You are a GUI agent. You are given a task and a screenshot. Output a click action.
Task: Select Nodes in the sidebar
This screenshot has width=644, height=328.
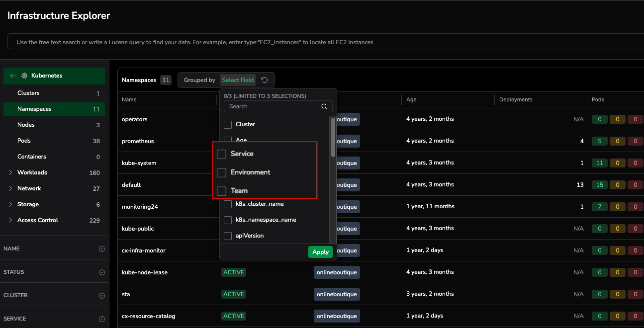click(26, 125)
